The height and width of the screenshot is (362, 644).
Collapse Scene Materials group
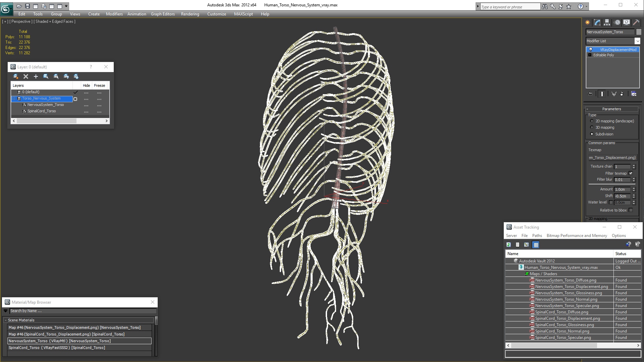(6, 320)
